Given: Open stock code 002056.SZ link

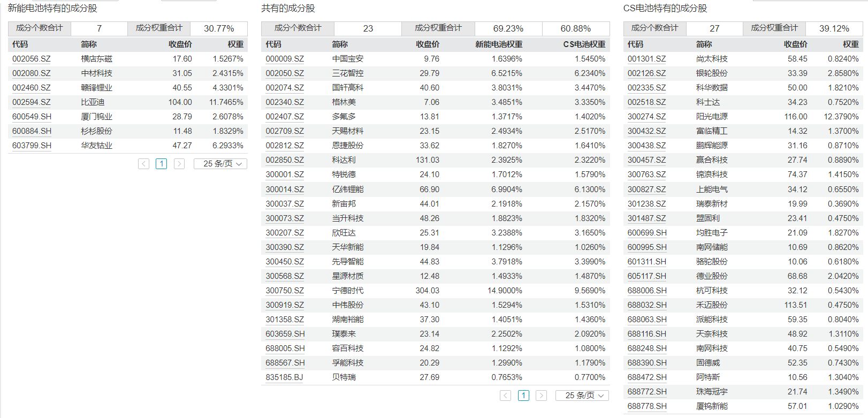Looking at the screenshot, I should click(x=32, y=59).
